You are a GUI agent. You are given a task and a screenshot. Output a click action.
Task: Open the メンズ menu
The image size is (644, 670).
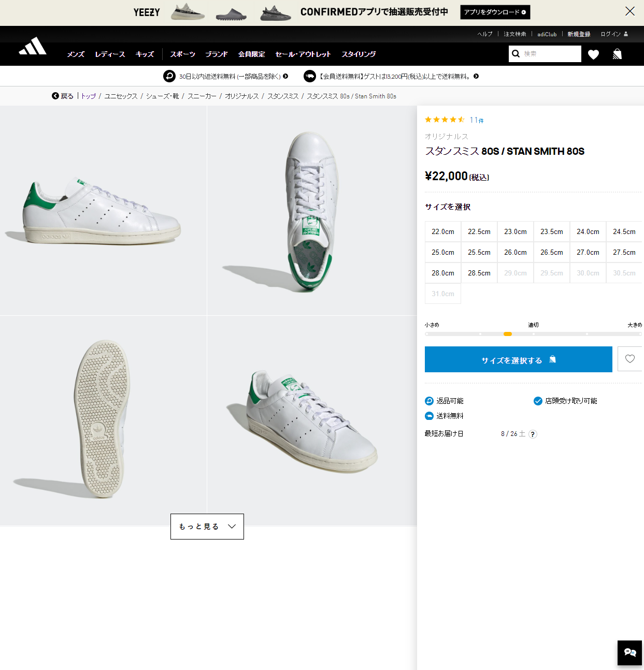click(x=76, y=54)
